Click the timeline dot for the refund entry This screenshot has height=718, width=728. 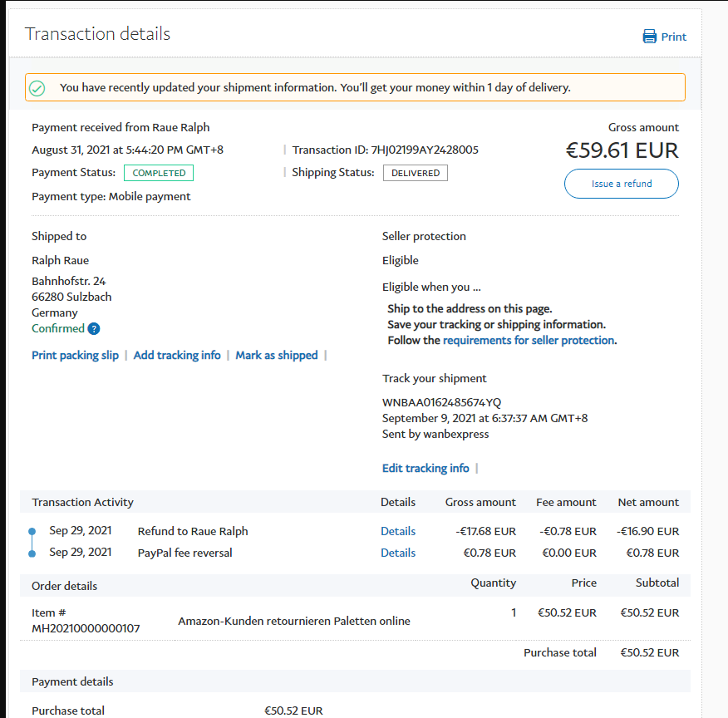[32, 531]
